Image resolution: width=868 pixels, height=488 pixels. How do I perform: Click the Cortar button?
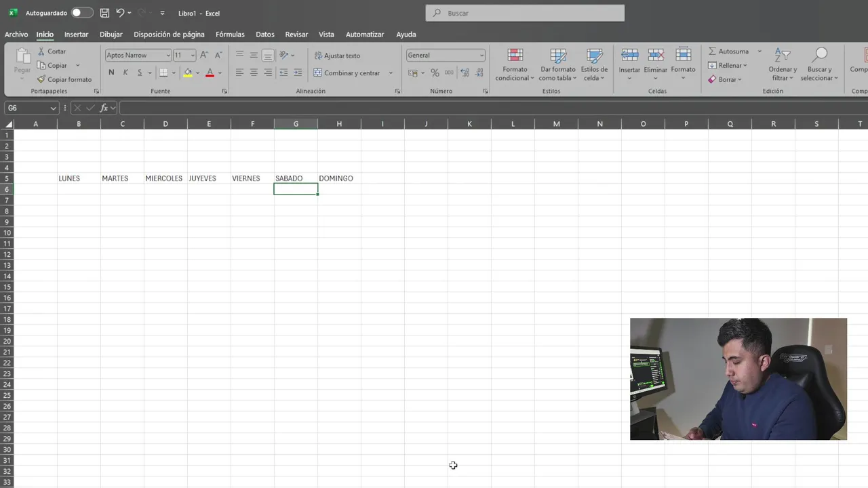(x=52, y=52)
